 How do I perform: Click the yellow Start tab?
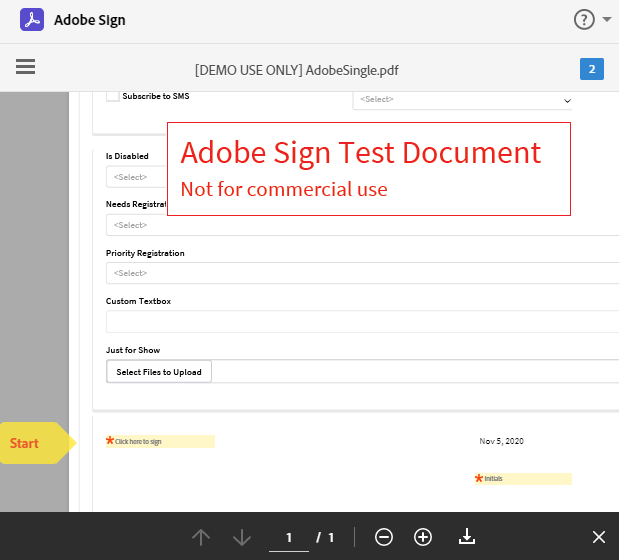point(38,443)
